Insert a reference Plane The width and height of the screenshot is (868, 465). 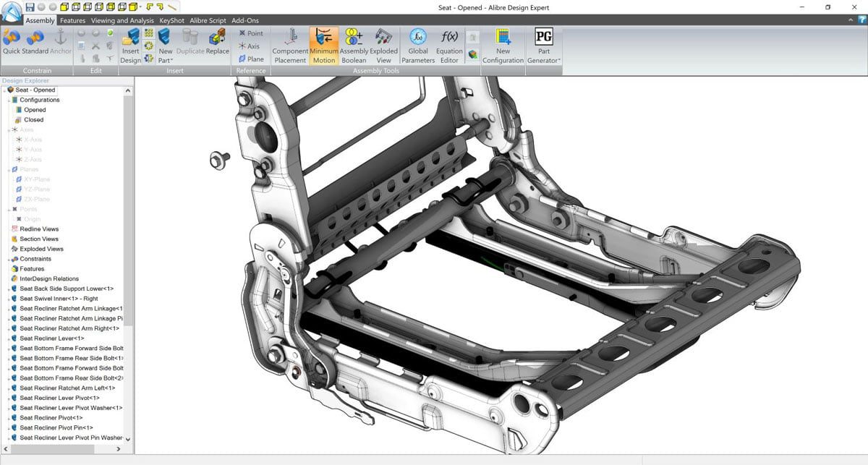pos(252,59)
